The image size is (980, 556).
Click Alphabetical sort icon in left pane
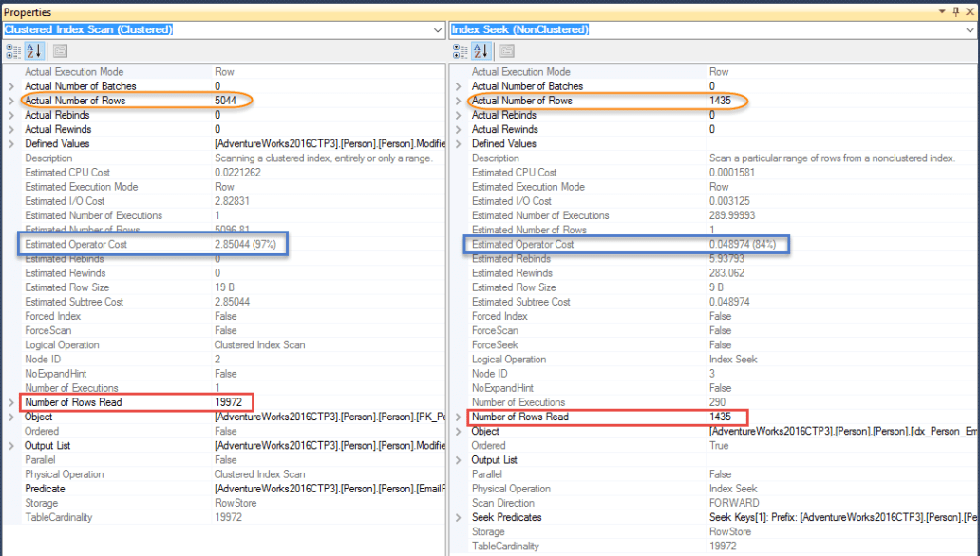[32, 50]
